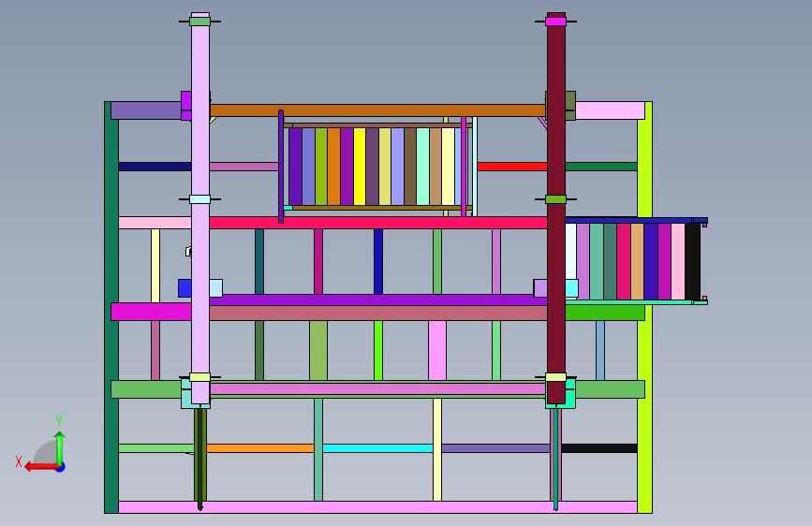Image resolution: width=812 pixels, height=526 pixels.
Task: Pick the magenta clamp atop maroon column
Action: (555, 22)
